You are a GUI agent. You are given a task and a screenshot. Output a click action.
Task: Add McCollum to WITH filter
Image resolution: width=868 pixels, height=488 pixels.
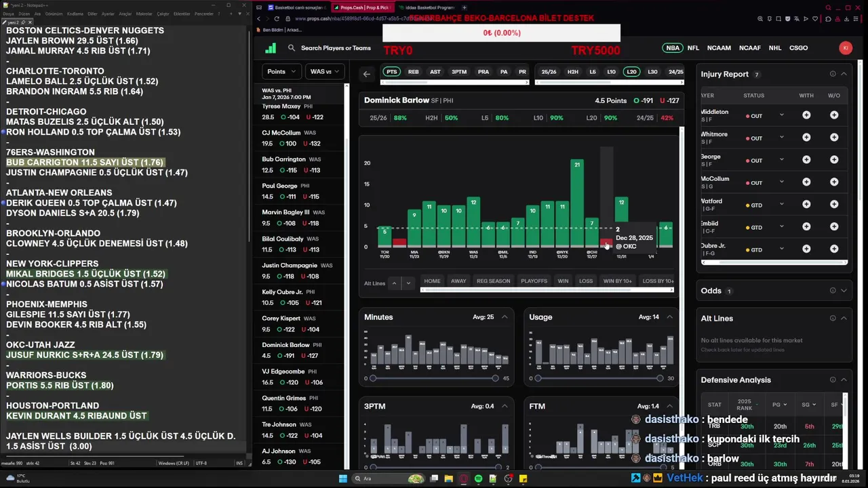806,182
